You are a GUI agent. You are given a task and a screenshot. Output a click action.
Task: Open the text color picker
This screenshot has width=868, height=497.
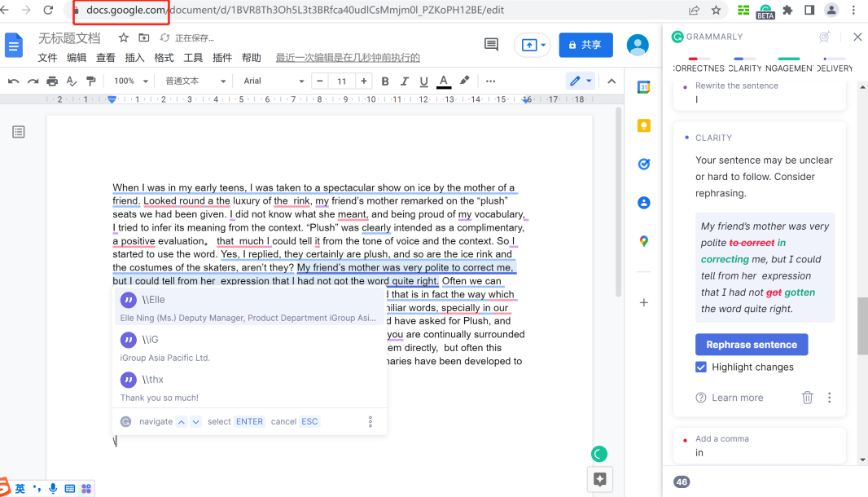click(x=443, y=81)
